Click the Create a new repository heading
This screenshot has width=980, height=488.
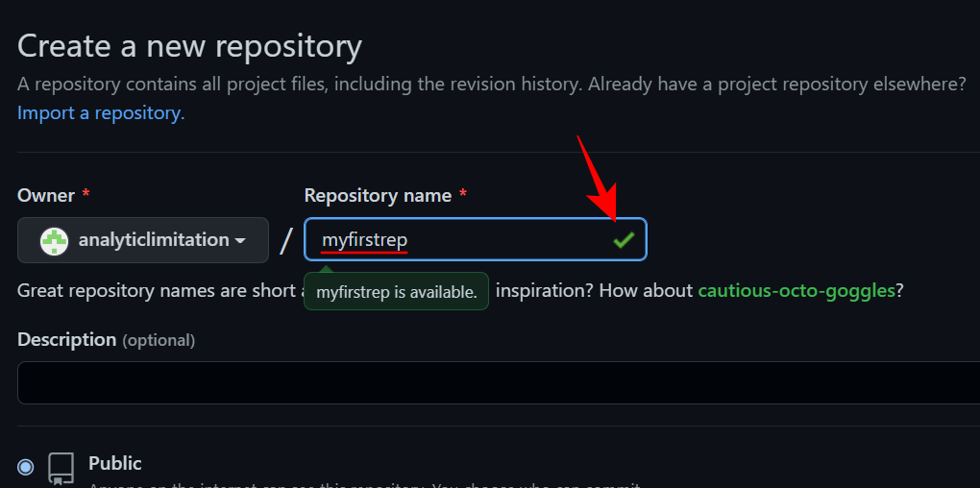(x=189, y=46)
